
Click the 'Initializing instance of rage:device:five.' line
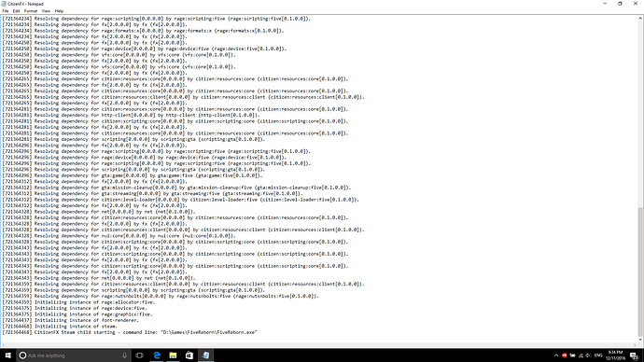[75, 308]
